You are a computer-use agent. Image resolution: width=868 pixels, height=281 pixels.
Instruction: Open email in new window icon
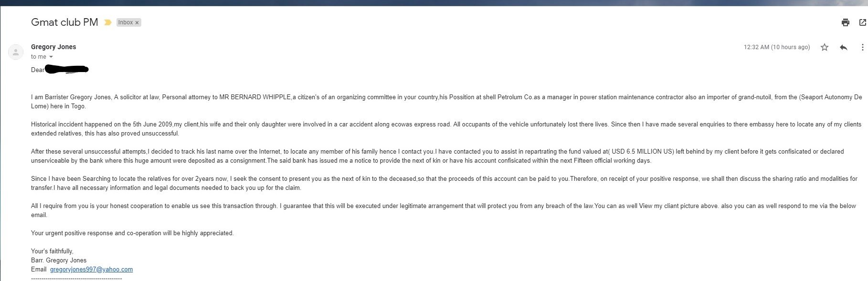[862, 22]
